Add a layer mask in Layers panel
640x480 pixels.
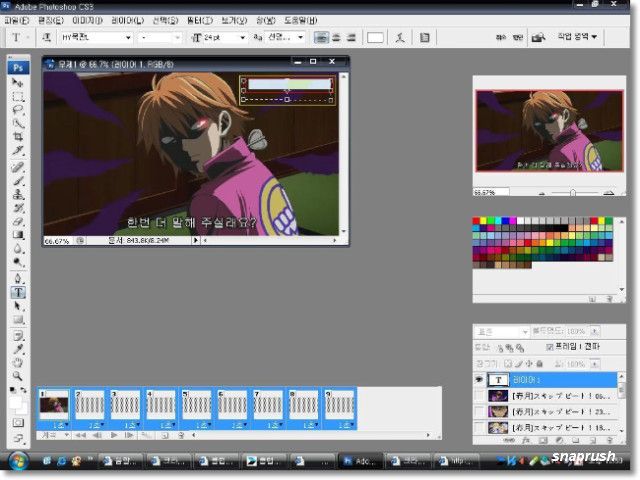[x=543, y=440]
